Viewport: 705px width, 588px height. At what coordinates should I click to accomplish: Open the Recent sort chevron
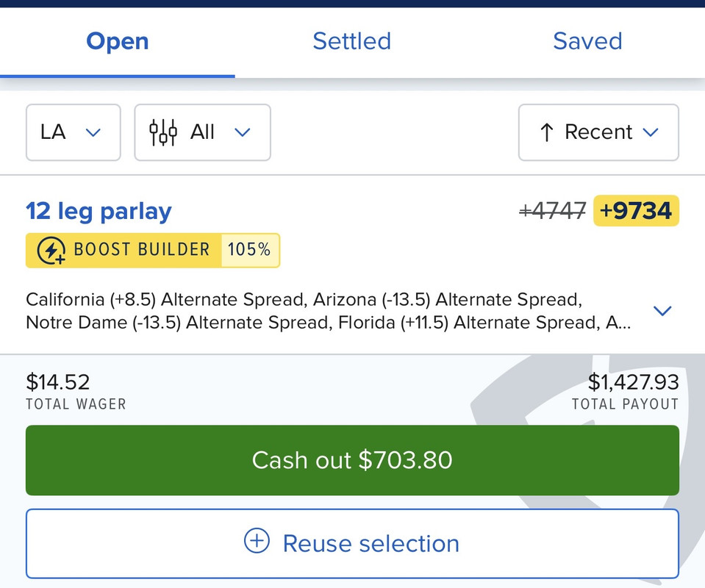[651, 132]
